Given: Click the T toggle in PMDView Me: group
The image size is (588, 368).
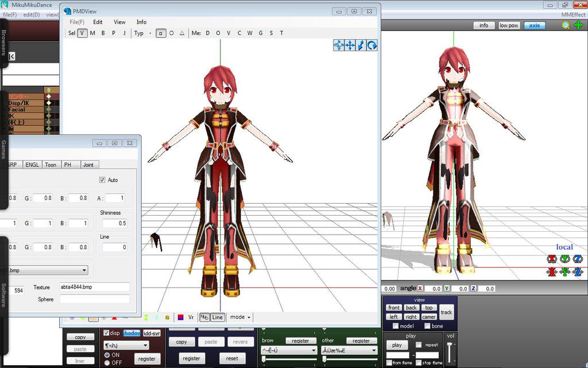Looking at the screenshot, I should pos(281,33).
